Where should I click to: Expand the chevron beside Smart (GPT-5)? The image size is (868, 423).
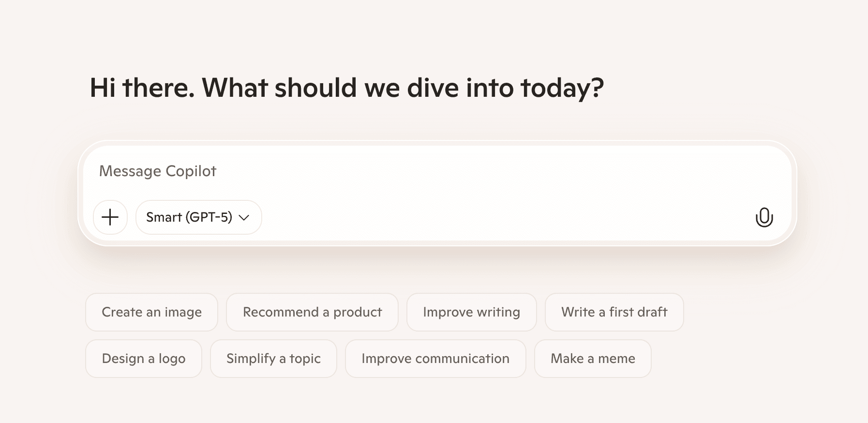click(x=244, y=218)
